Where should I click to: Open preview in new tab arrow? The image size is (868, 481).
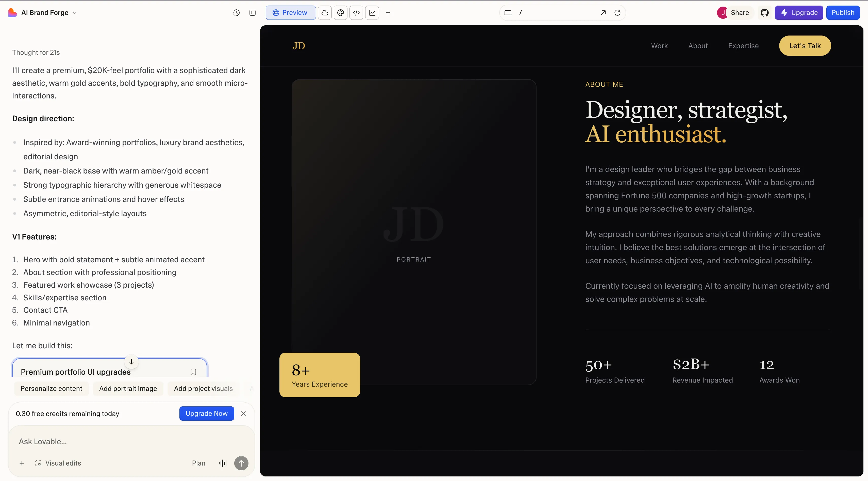click(x=603, y=13)
